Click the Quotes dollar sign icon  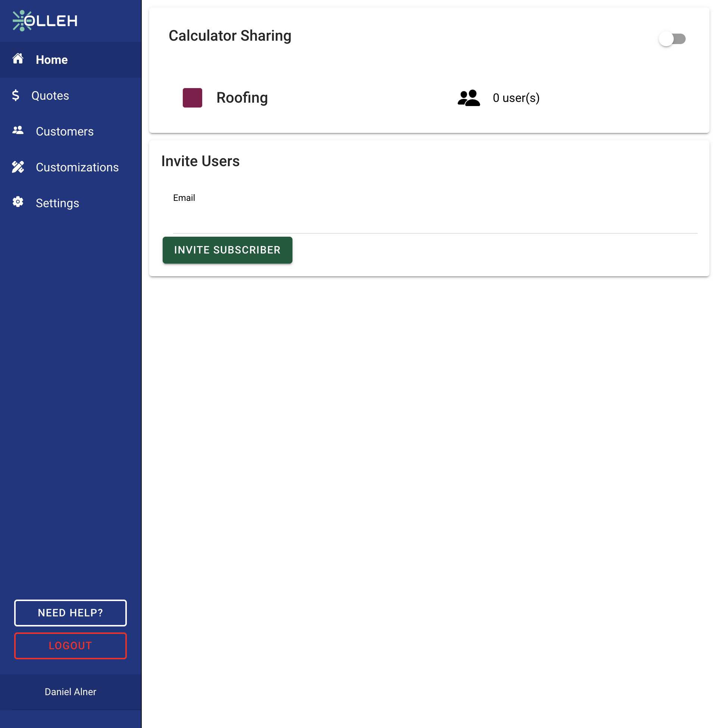[x=15, y=95]
